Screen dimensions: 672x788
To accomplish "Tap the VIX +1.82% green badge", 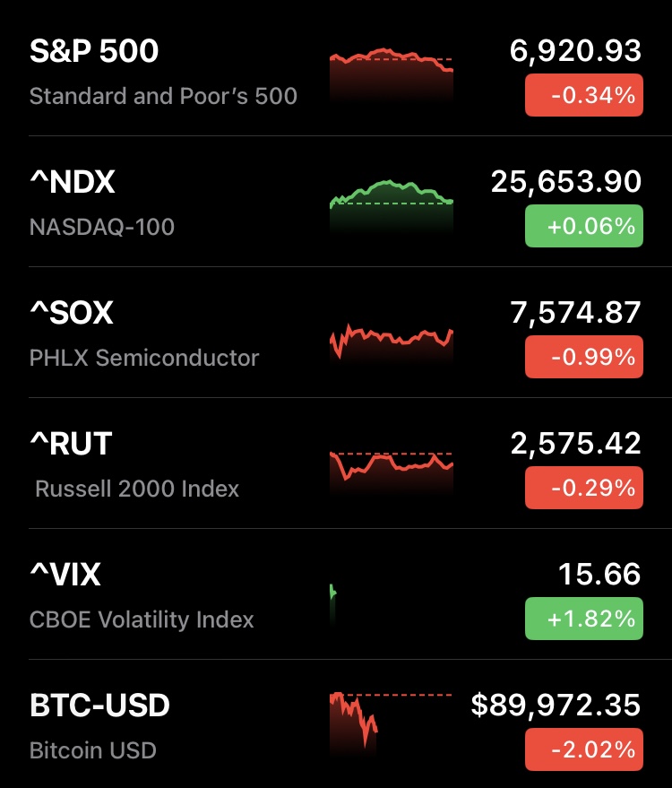I will [x=584, y=619].
